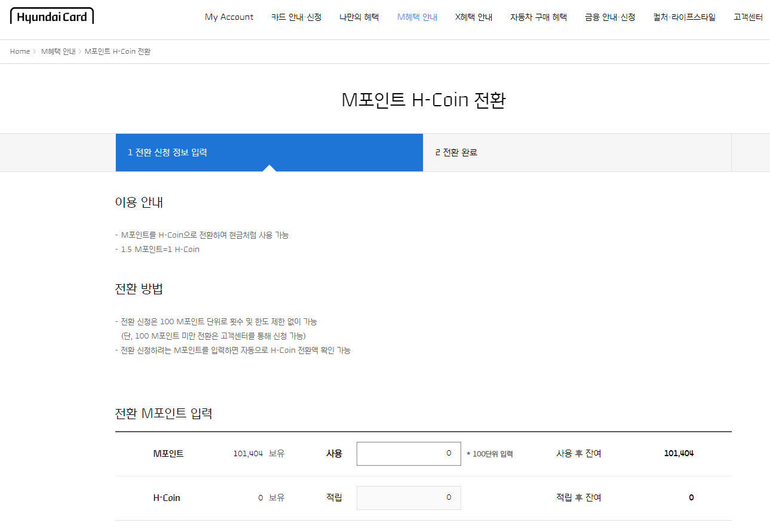Screen dimensions: 770x532
Task: Click the 사용 label beside M포인트 input
Action: (x=334, y=454)
